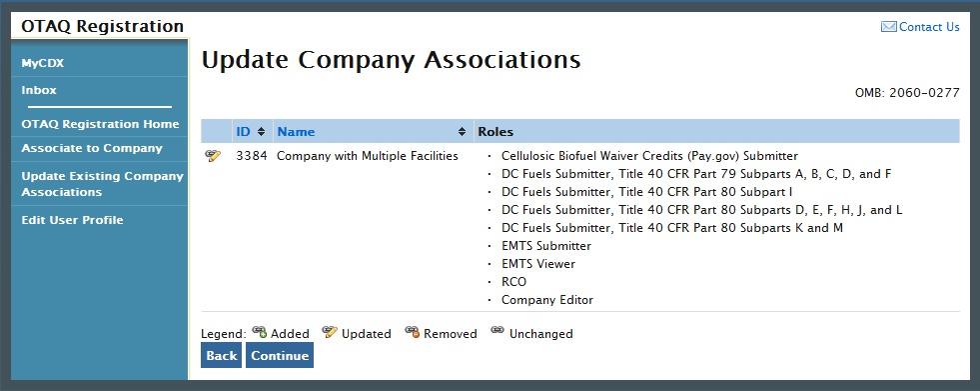
Task: Click the Removed chain icon in legend
Action: tap(412, 332)
